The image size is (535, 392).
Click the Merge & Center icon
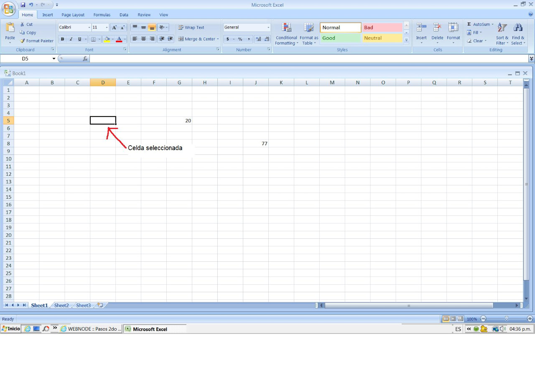(181, 39)
